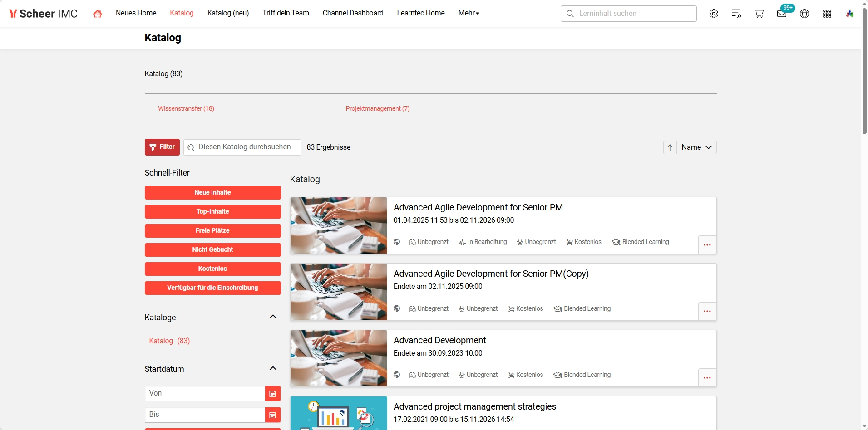Open Katalog (neu) from navigation

(228, 13)
